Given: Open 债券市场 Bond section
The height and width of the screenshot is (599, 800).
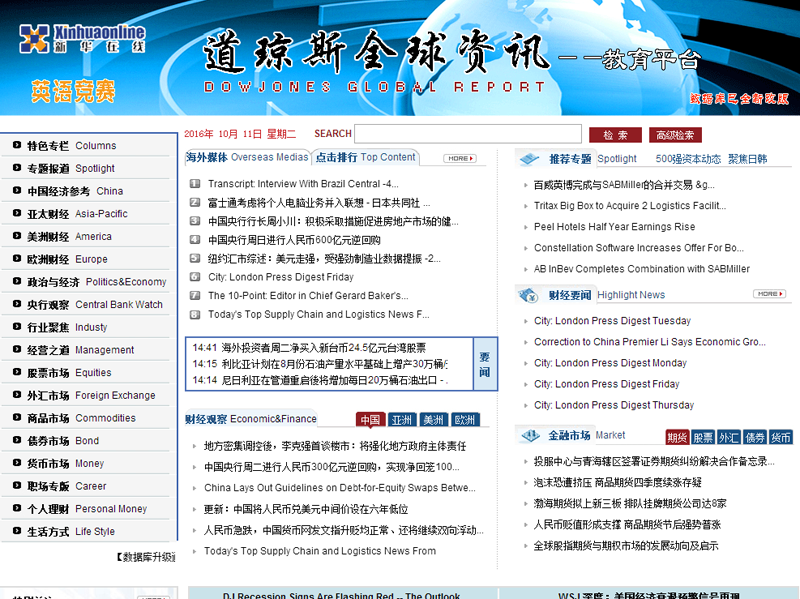Looking at the screenshot, I should (x=63, y=441).
